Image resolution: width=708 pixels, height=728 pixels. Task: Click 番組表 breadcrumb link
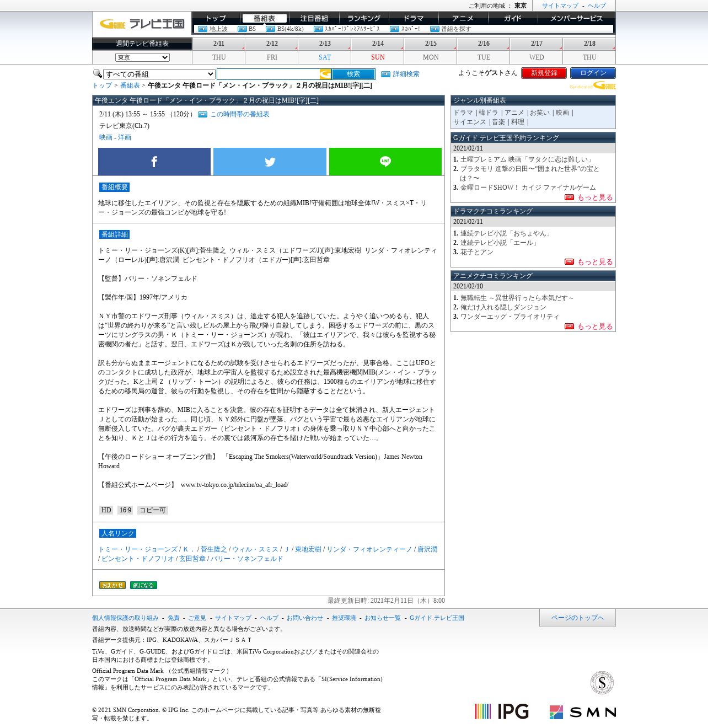[130, 85]
